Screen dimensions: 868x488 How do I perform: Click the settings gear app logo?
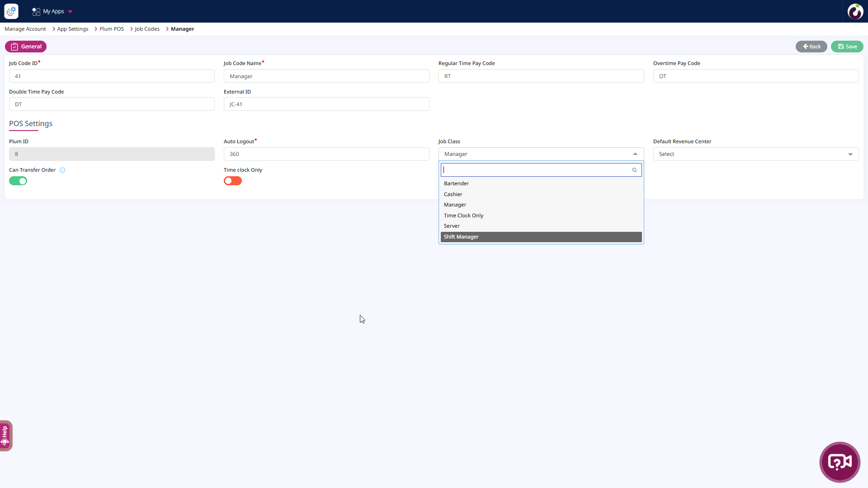pos(11,11)
